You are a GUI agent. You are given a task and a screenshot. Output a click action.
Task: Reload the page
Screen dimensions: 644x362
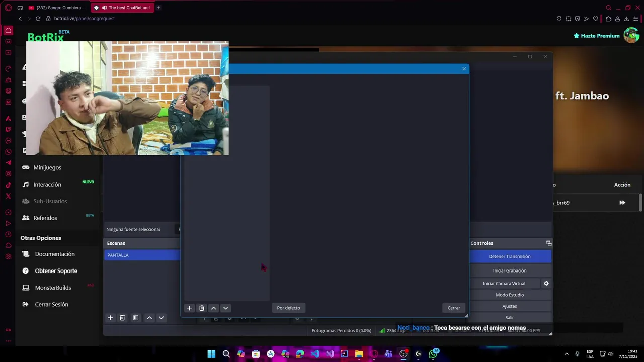tap(38, 19)
